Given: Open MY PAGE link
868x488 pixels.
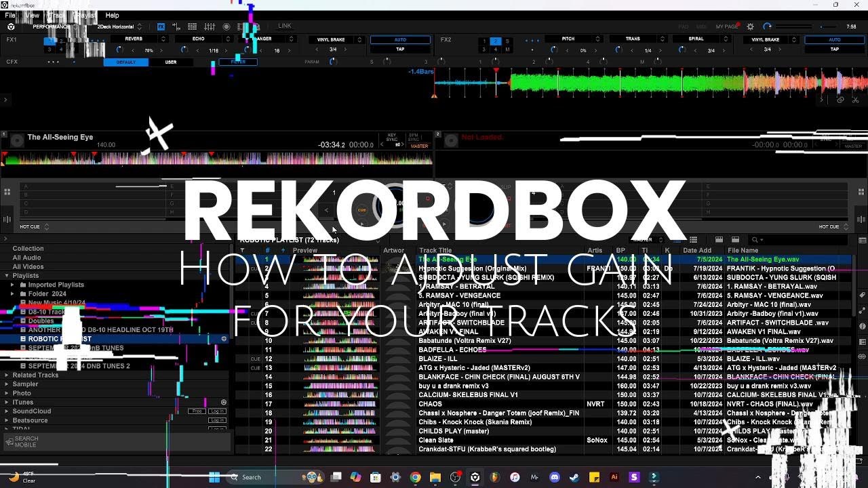Looking at the screenshot, I should pyautogui.click(x=726, y=26).
